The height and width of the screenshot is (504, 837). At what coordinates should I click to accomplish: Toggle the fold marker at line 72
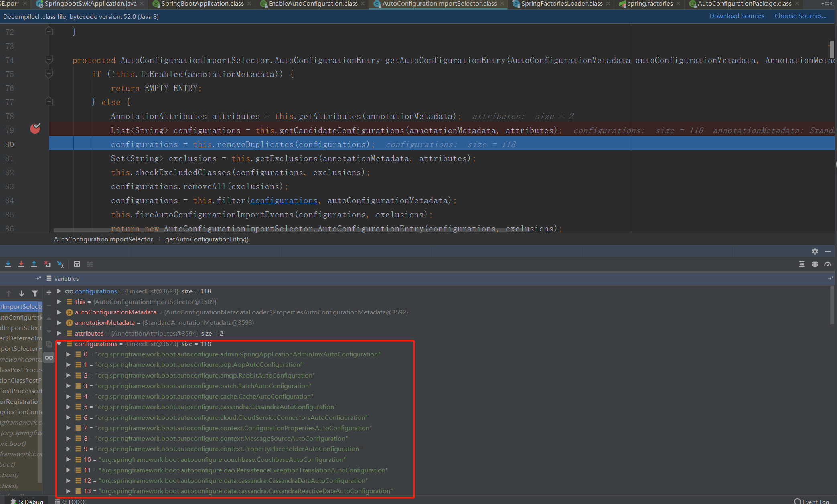click(x=49, y=31)
